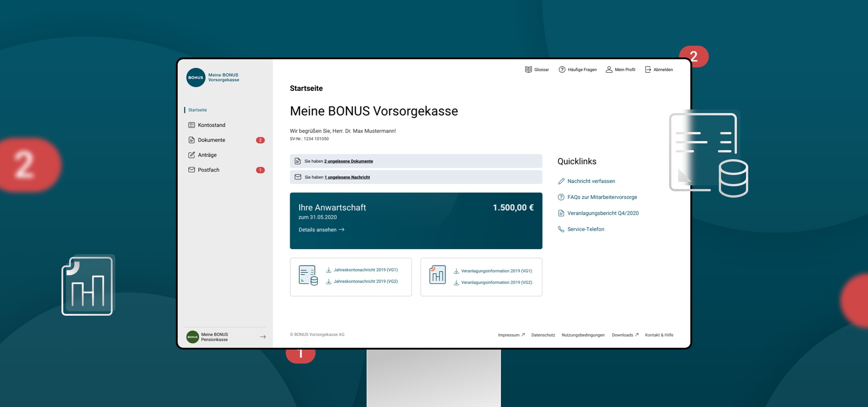Download Jahreskontonachricht 2019 (VG2)

366,281
